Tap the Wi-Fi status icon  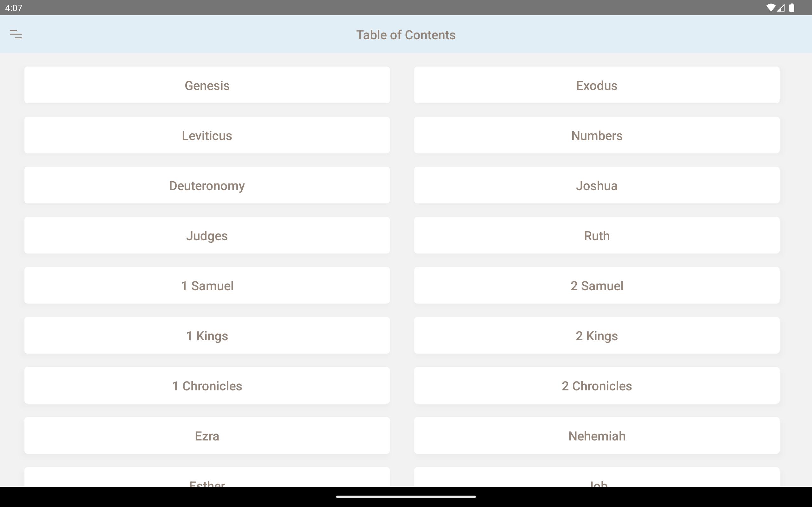pyautogui.click(x=771, y=8)
